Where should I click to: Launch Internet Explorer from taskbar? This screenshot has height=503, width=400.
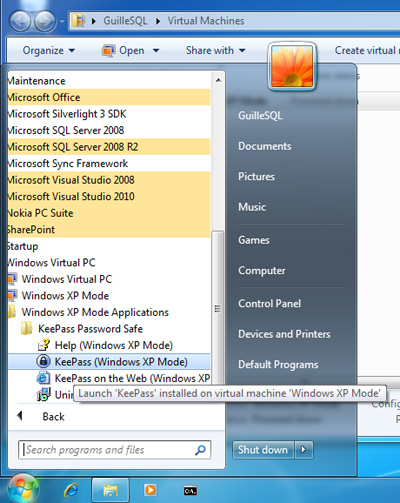click(71, 490)
